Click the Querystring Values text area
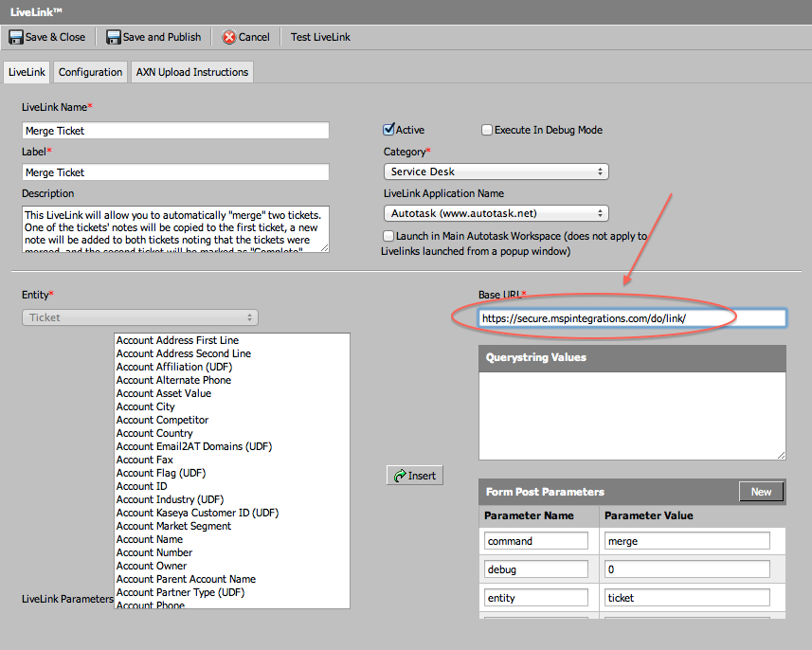This screenshot has height=650, width=812. tap(632, 415)
